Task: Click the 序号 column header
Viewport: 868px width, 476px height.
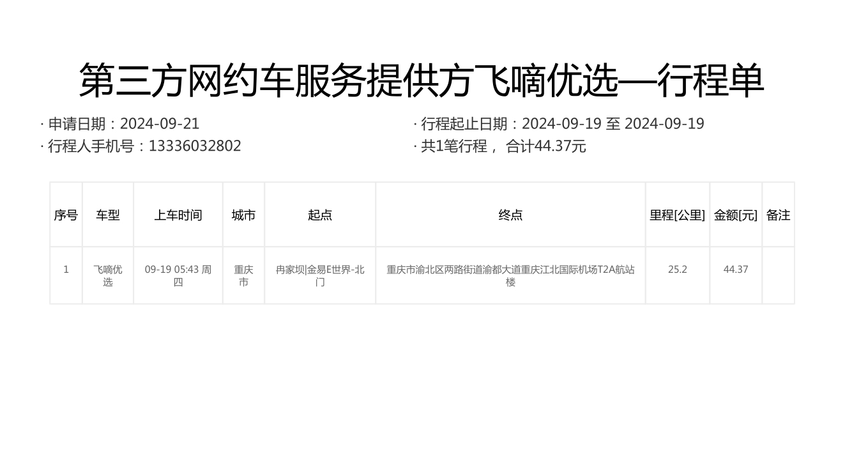Action: (x=66, y=215)
